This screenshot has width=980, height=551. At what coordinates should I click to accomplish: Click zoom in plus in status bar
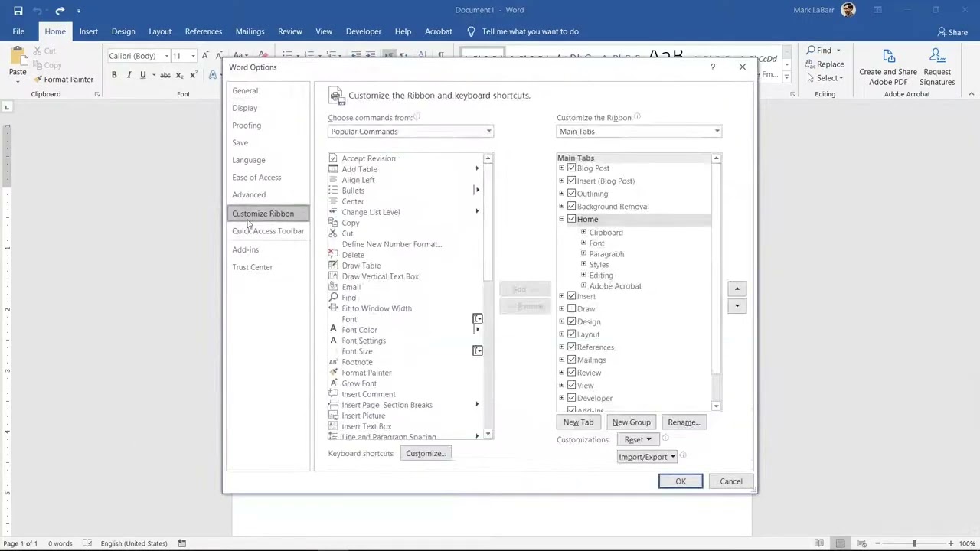coord(950,543)
